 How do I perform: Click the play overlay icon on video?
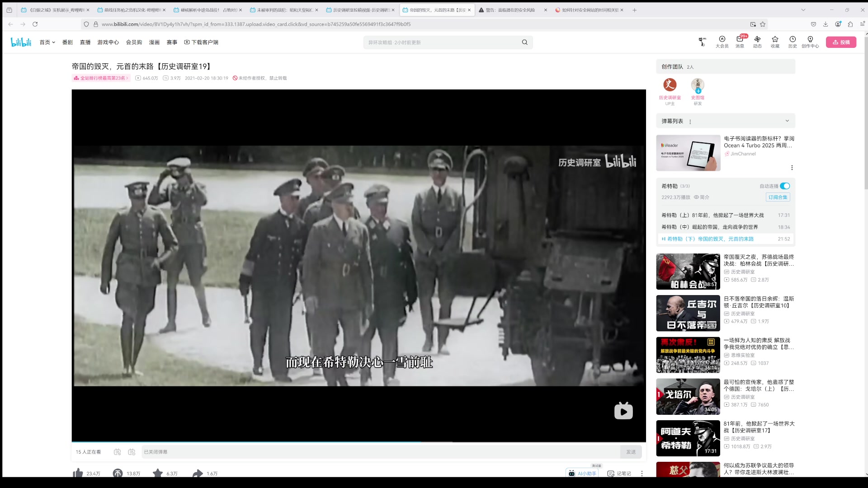point(623,411)
